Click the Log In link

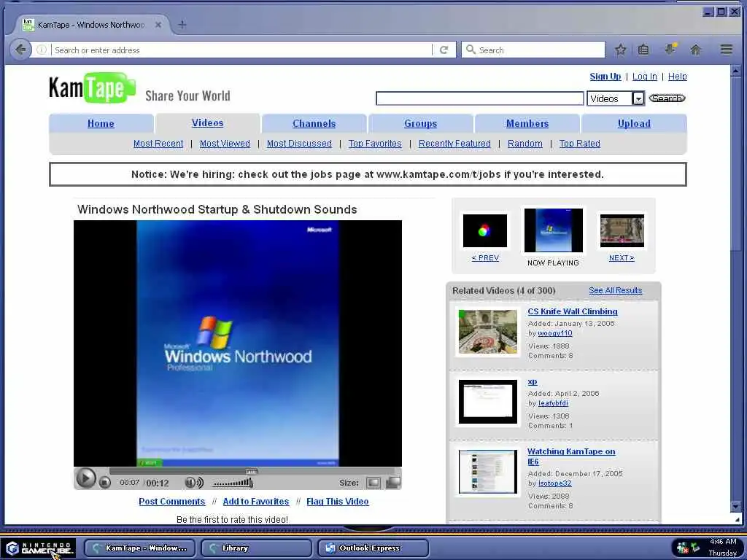click(645, 76)
